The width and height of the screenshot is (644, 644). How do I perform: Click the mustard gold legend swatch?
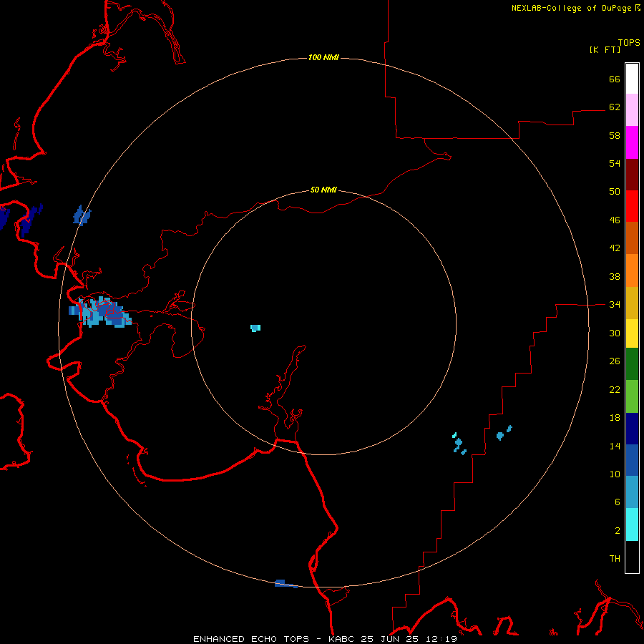(x=632, y=303)
